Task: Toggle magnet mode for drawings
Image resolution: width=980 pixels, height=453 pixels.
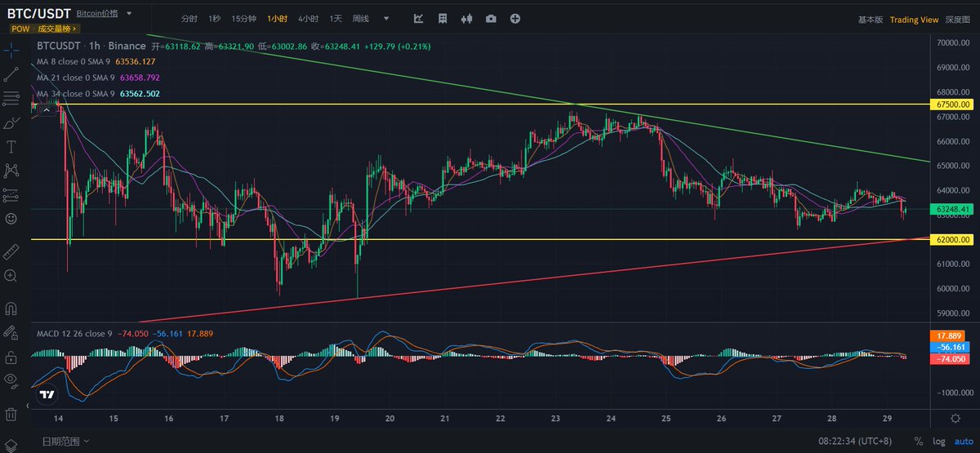Action: [11, 309]
